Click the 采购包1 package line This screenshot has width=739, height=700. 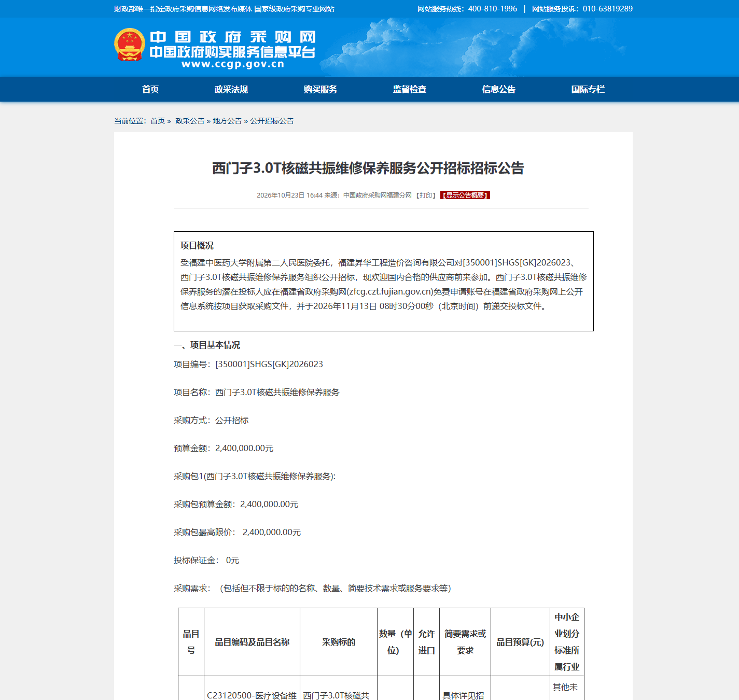[x=255, y=477]
